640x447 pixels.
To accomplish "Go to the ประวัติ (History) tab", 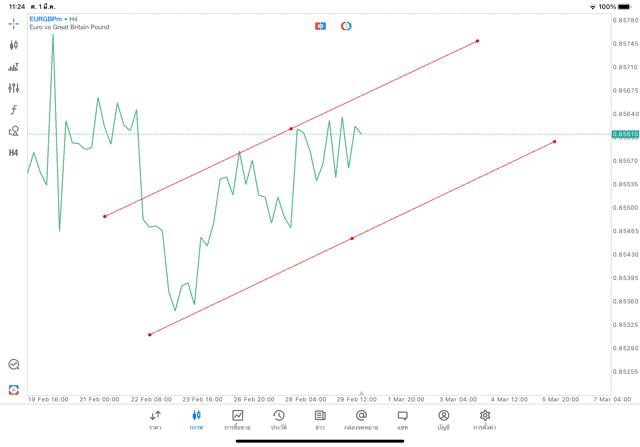I will click(279, 419).
